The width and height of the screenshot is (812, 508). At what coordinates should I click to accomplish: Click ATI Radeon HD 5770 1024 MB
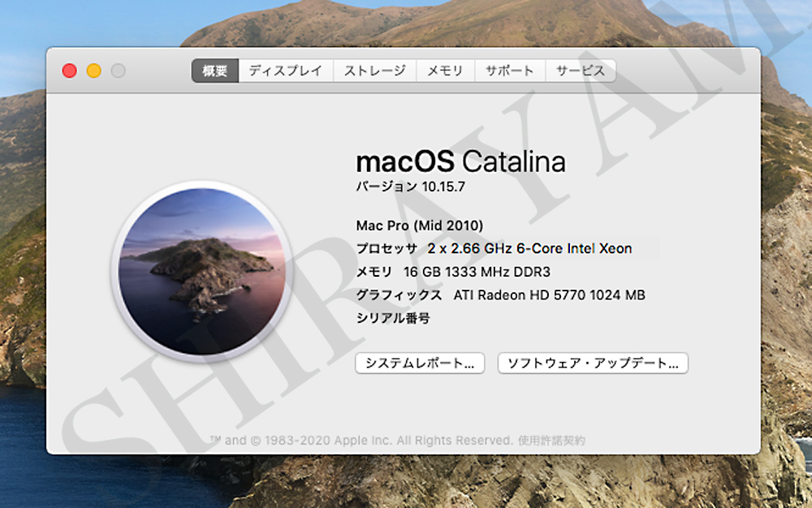(x=550, y=295)
